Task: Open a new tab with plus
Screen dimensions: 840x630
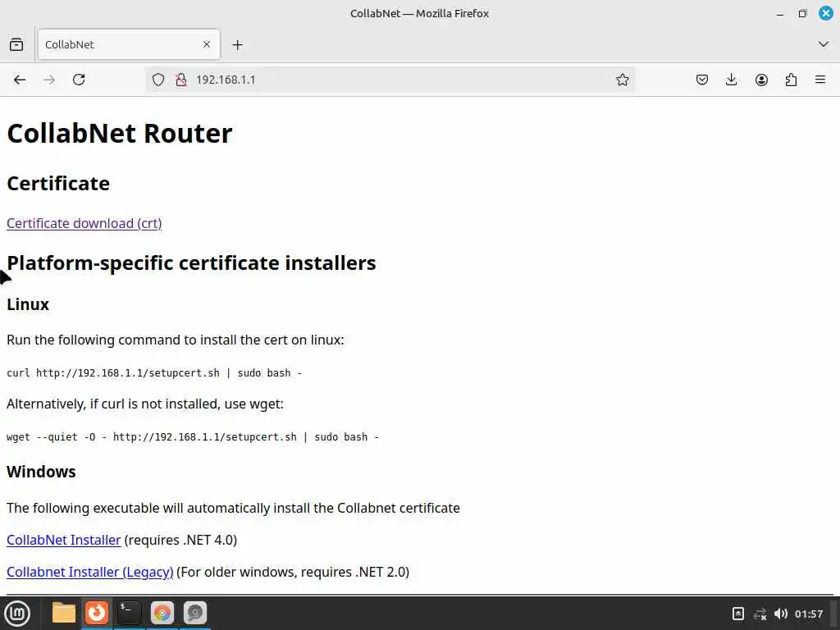Action: tap(237, 45)
